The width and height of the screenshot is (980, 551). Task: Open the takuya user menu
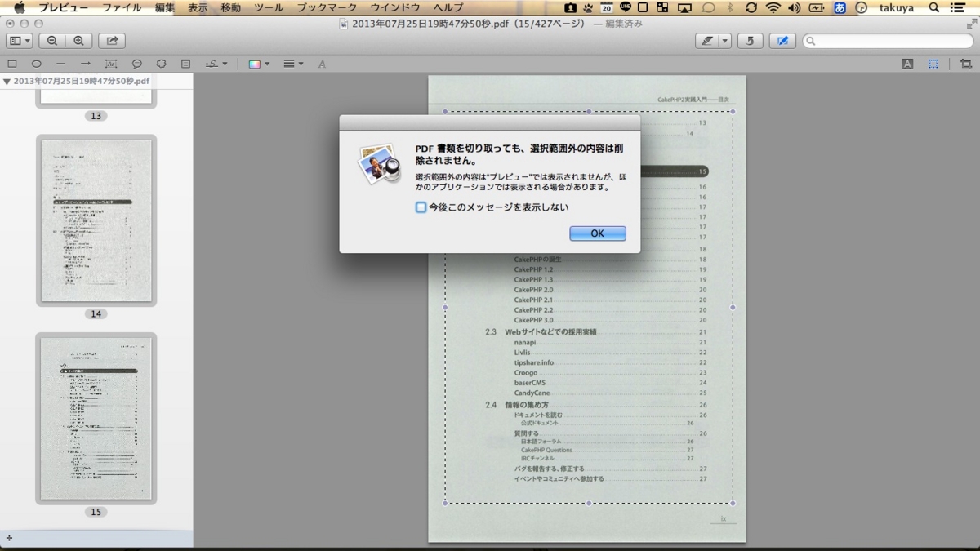tap(897, 7)
